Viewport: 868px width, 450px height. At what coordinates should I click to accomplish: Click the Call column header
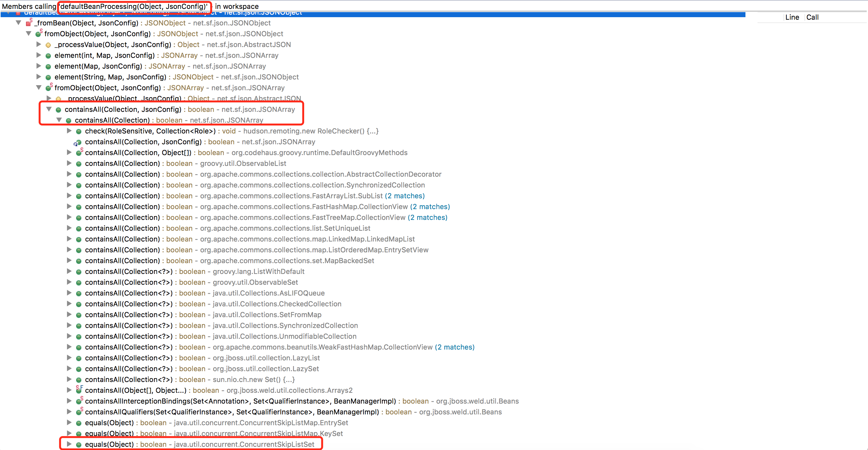[x=812, y=17]
